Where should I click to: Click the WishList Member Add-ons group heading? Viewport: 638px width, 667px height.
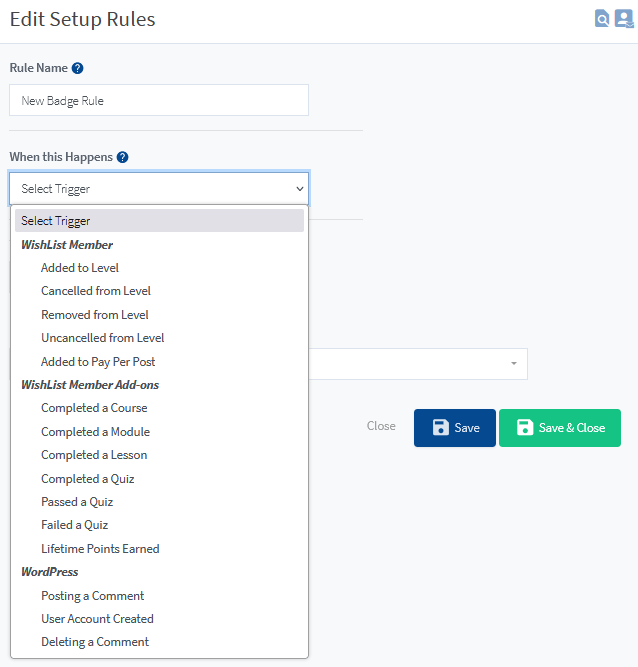(90, 385)
